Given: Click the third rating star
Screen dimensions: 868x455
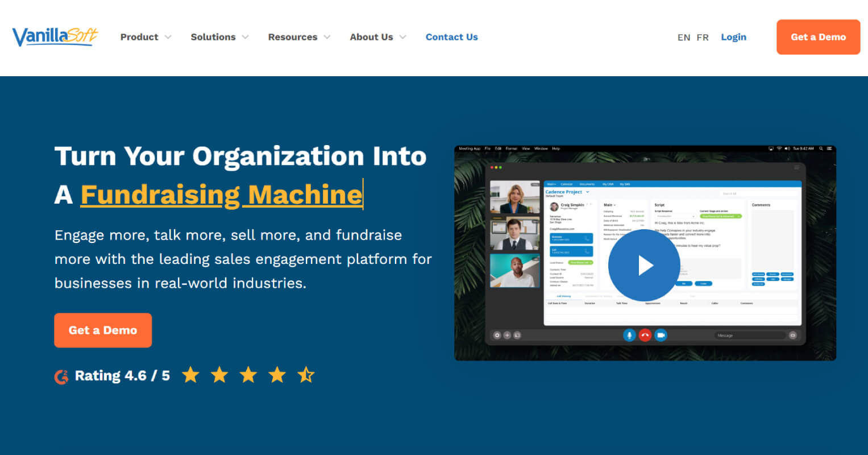Looking at the screenshot, I should coord(248,375).
